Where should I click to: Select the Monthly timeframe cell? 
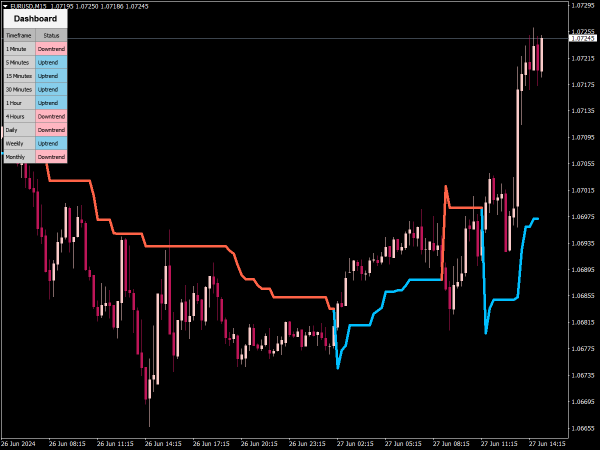pyautogui.click(x=20, y=157)
